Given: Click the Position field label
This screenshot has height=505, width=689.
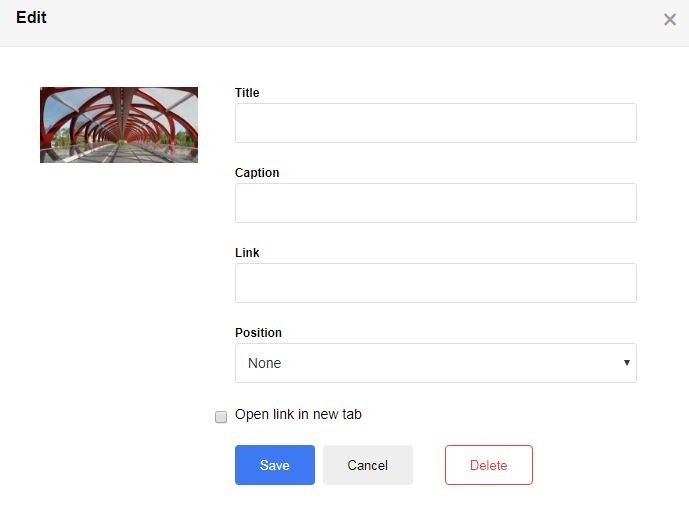Looking at the screenshot, I should click(x=258, y=333).
